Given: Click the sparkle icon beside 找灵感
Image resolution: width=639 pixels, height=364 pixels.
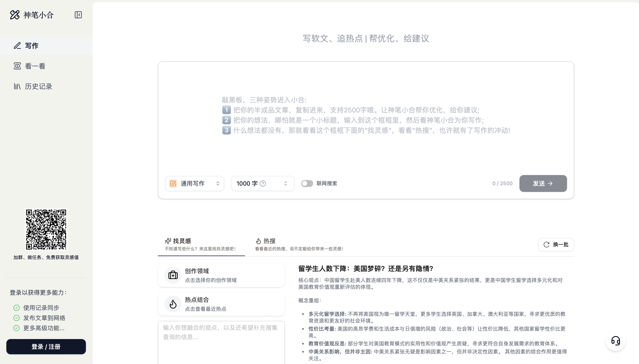Looking at the screenshot, I should tap(168, 241).
